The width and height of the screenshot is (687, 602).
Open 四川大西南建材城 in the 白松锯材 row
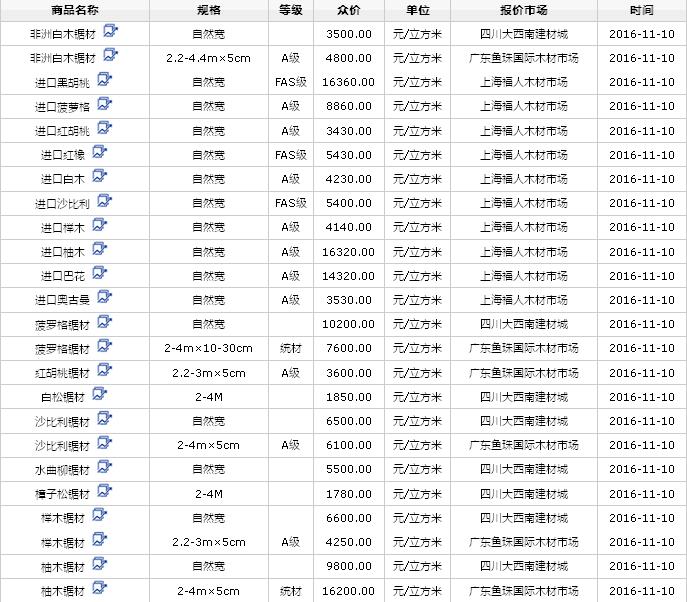pos(524,397)
